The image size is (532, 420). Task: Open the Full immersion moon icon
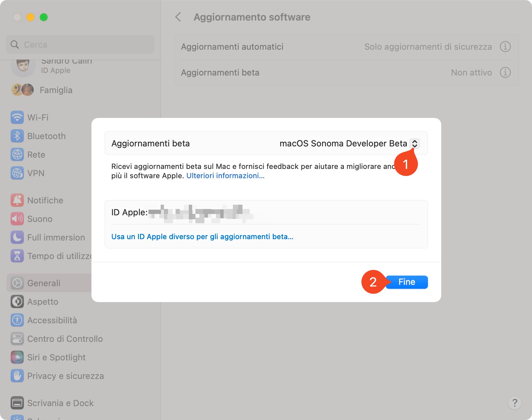[x=17, y=237]
